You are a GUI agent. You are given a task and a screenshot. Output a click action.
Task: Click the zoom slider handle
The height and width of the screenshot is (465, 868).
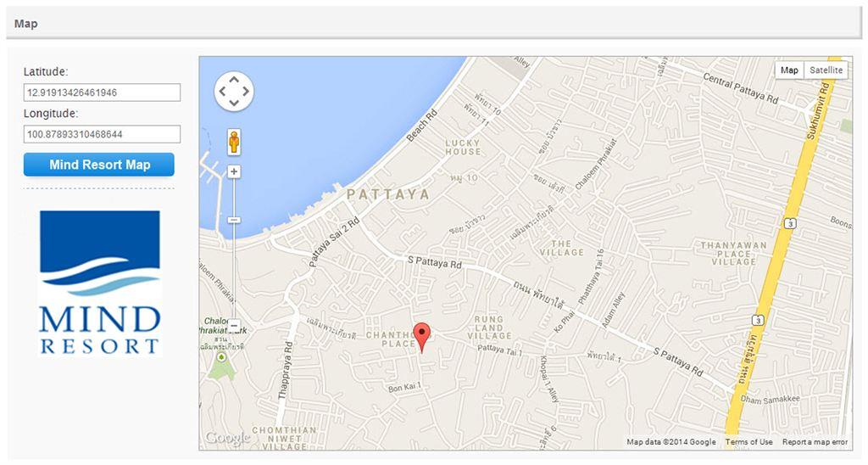pyautogui.click(x=234, y=220)
